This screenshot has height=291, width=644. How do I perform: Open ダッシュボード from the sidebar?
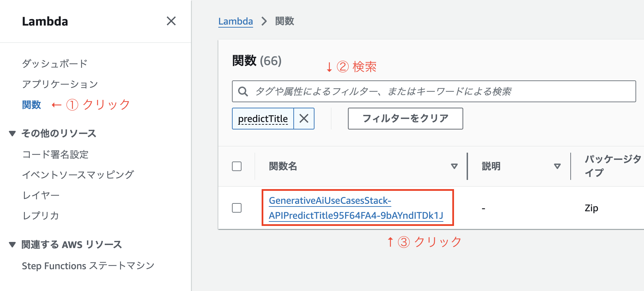(55, 63)
